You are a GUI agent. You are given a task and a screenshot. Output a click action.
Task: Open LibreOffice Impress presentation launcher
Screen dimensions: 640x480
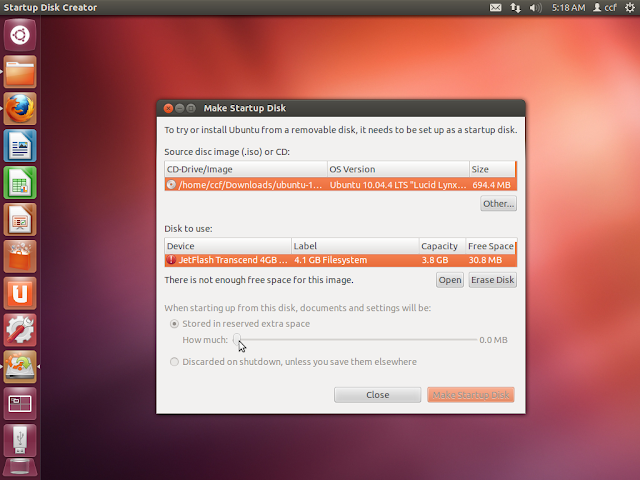coord(20,220)
